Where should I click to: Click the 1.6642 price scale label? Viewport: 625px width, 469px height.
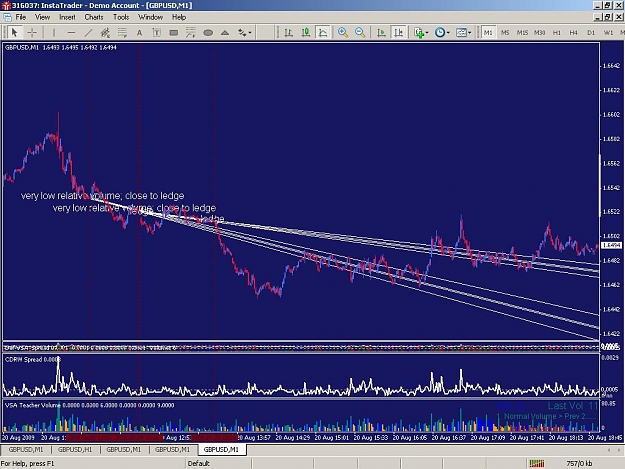click(x=612, y=66)
